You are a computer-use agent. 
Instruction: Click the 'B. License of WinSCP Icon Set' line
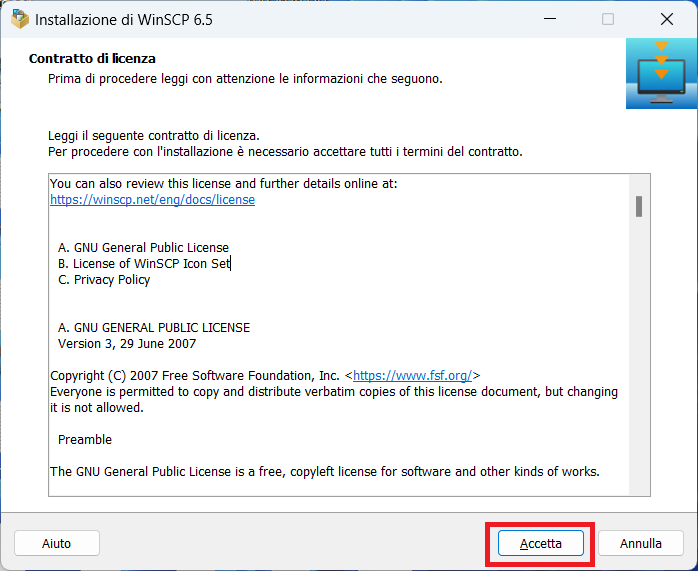(x=144, y=264)
